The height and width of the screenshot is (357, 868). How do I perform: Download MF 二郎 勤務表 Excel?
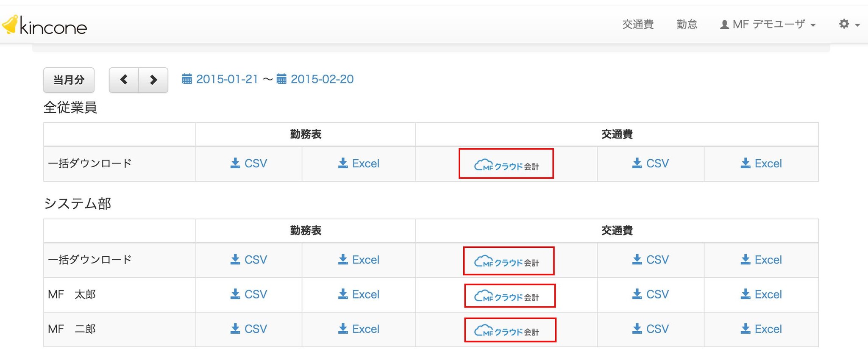pos(359,329)
